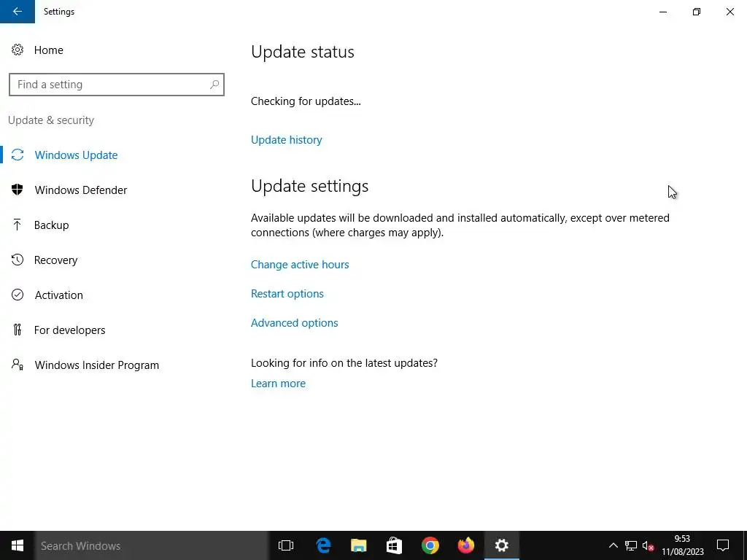Open Windows Defender settings page
Viewport: 747px width, 560px height.
pyautogui.click(x=81, y=190)
